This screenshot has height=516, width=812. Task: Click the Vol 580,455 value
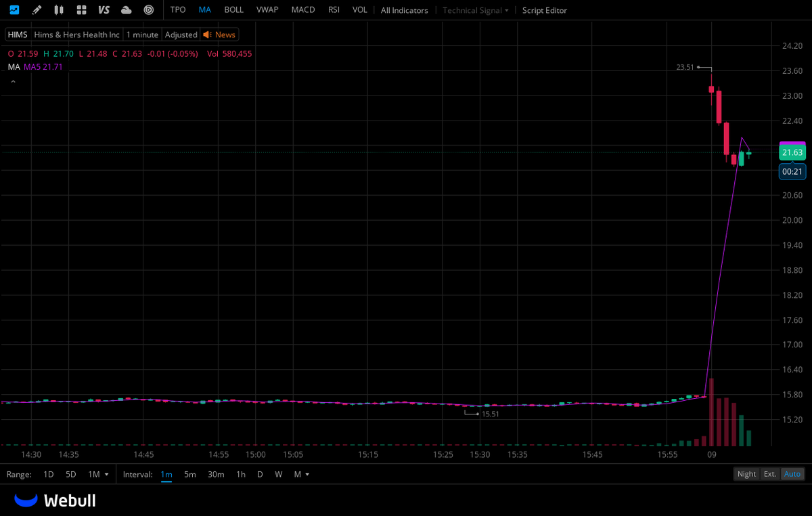[229, 53]
